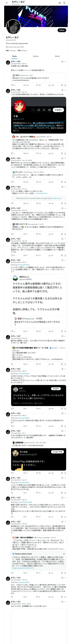This screenshot has width=72, height=644.
Task: Open Learn more link on deleted post notice
Action: click(x=57, y=198)
